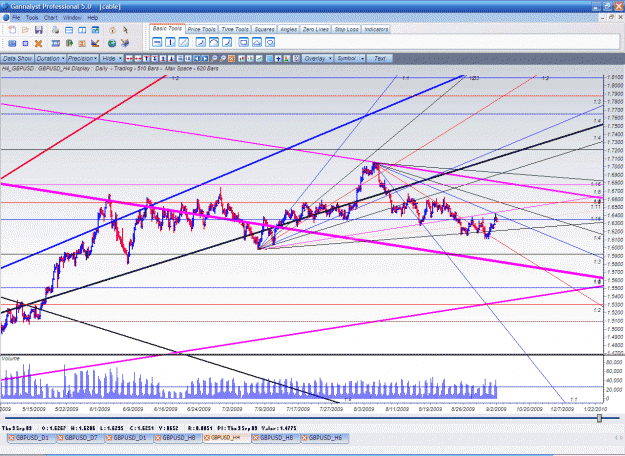Click the crosshair cursor icon
The width and height of the screenshot is (625, 456).
277,59
